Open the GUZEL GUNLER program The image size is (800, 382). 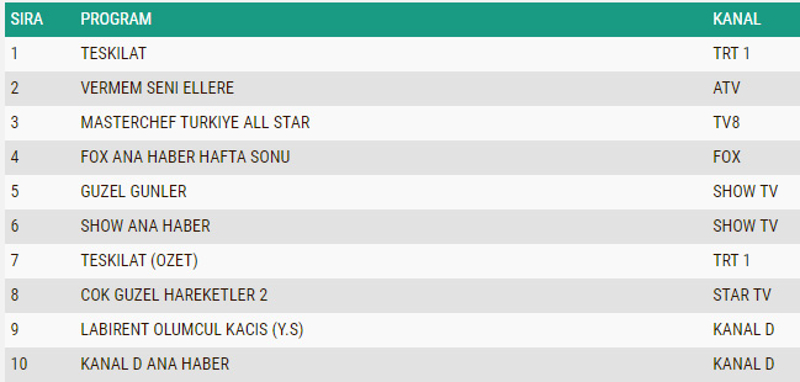click(x=134, y=192)
